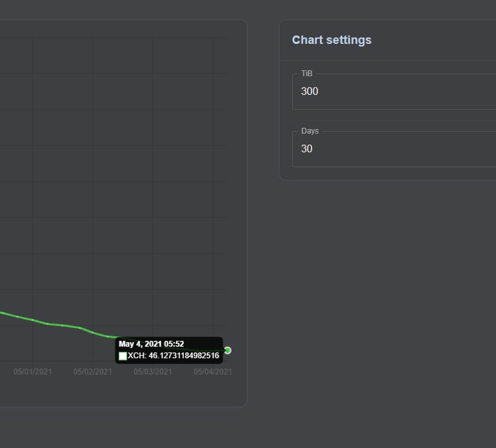496x448 pixels.
Task: Click the number 300 inside TiB field
Action: pos(310,91)
